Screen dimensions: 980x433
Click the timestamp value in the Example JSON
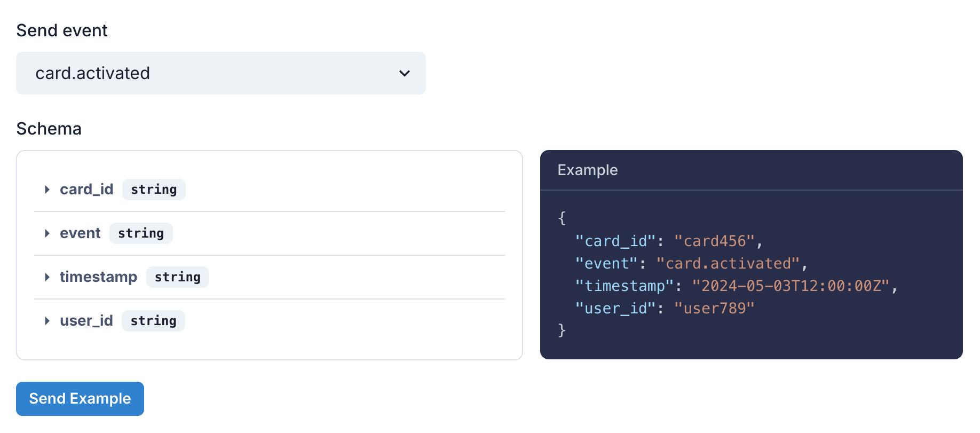795,286
